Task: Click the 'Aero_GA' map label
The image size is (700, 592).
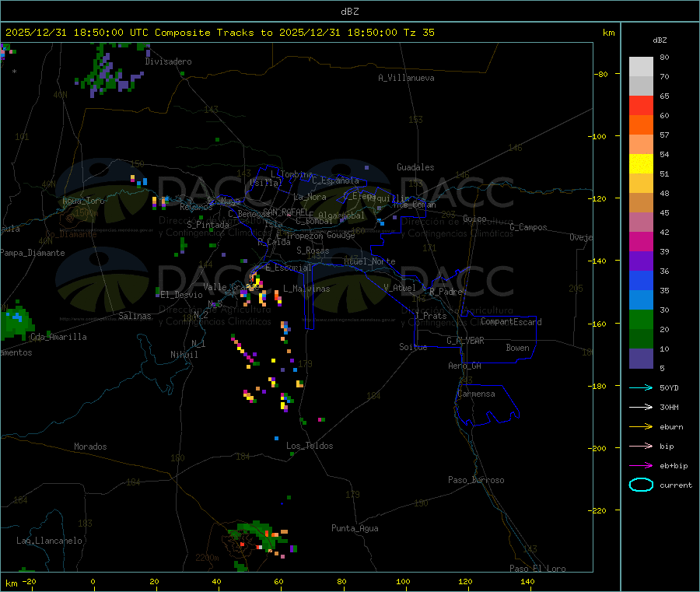Action: (x=465, y=366)
